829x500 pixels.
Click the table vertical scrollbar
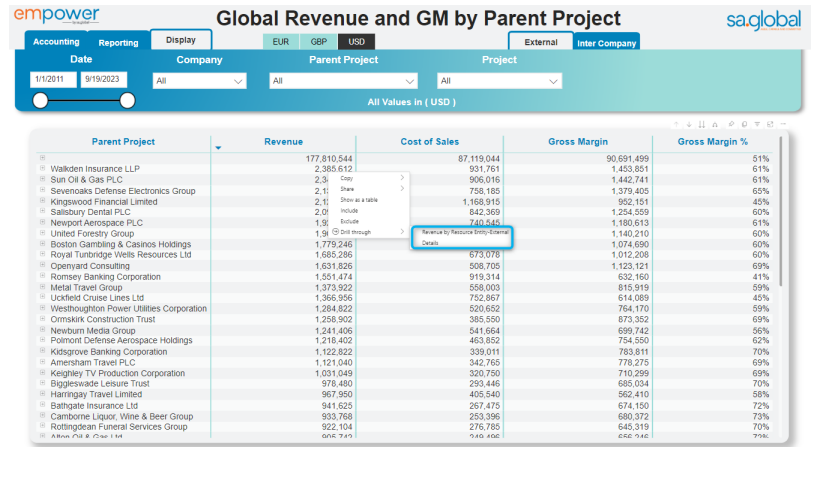[780, 211]
